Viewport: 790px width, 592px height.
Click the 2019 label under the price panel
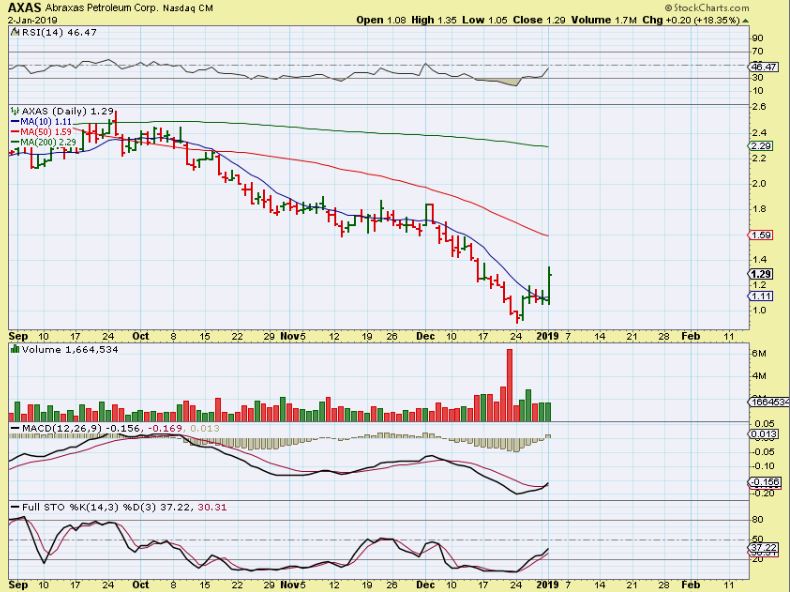(x=547, y=336)
